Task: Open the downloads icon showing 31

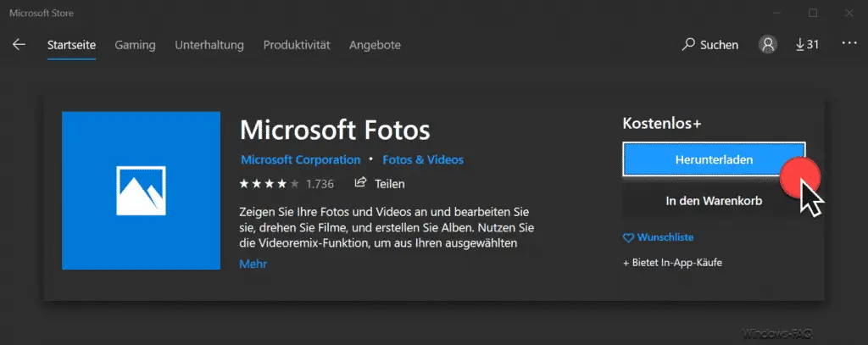Action: click(x=807, y=45)
